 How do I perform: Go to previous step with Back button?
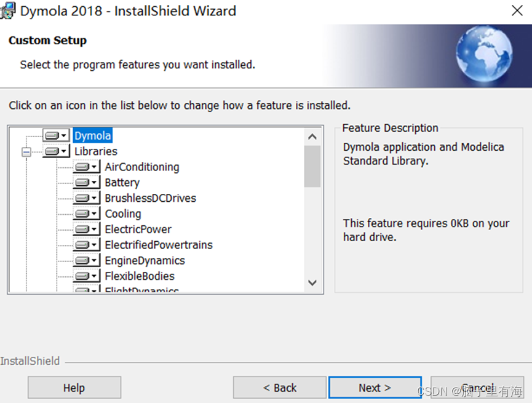280,388
